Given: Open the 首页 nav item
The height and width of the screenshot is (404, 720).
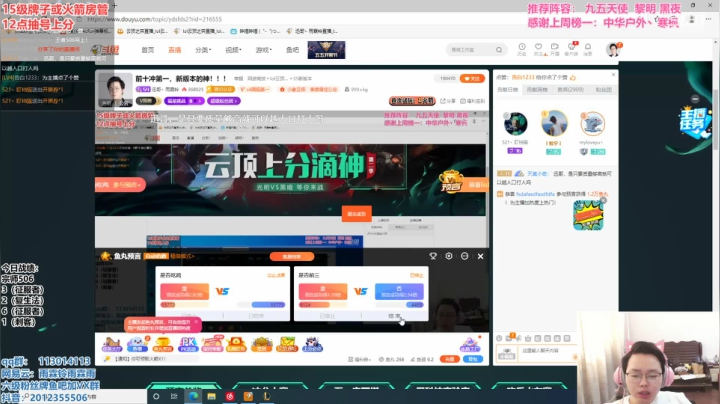Looking at the screenshot, I should [147, 50].
